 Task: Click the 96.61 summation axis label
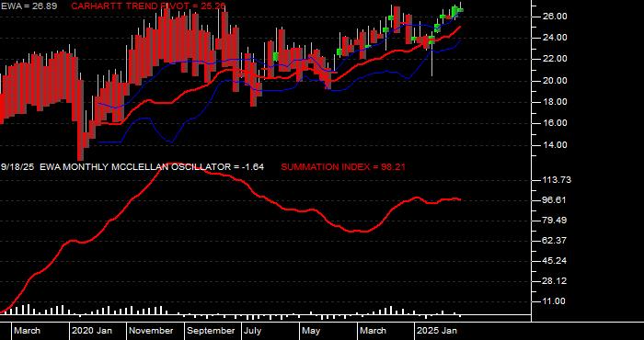tap(556, 200)
